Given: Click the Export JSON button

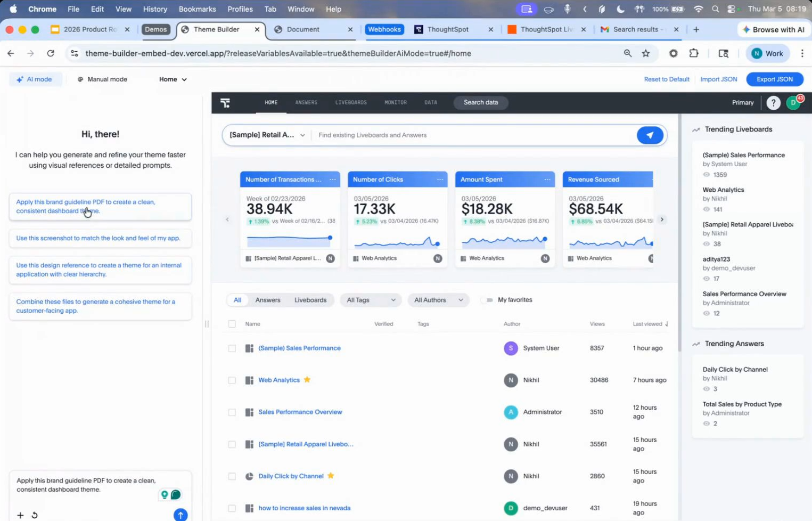Looking at the screenshot, I should [x=774, y=79].
